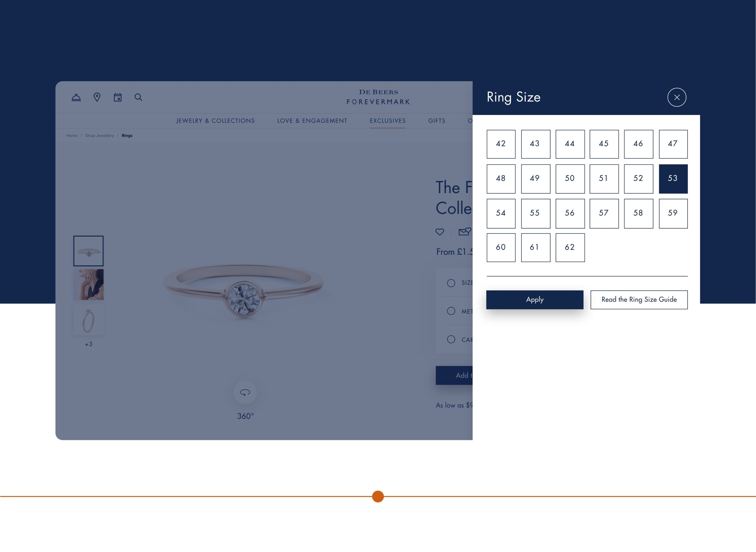Viewport: 756px width, 552px height.
Task: Navigate to EXCLUSIVES tab
Action: coord(387,121)
